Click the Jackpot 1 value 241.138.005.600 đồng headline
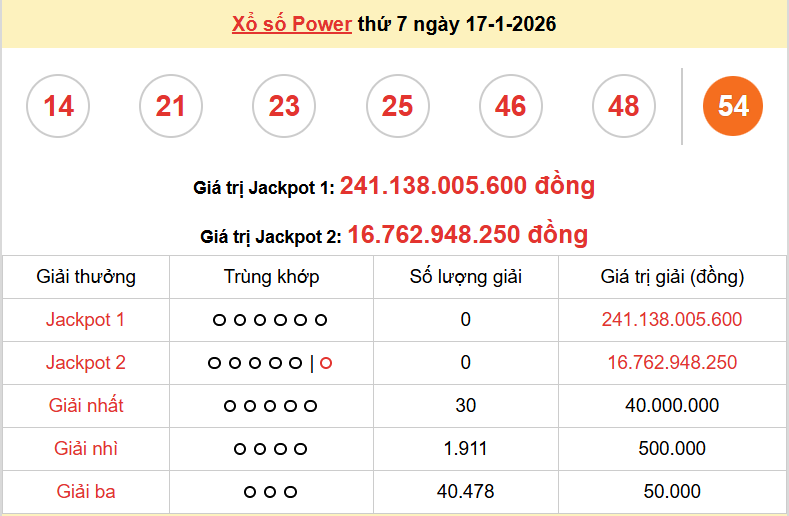Viewport: 789px width, 516px height. coord(467,186)
